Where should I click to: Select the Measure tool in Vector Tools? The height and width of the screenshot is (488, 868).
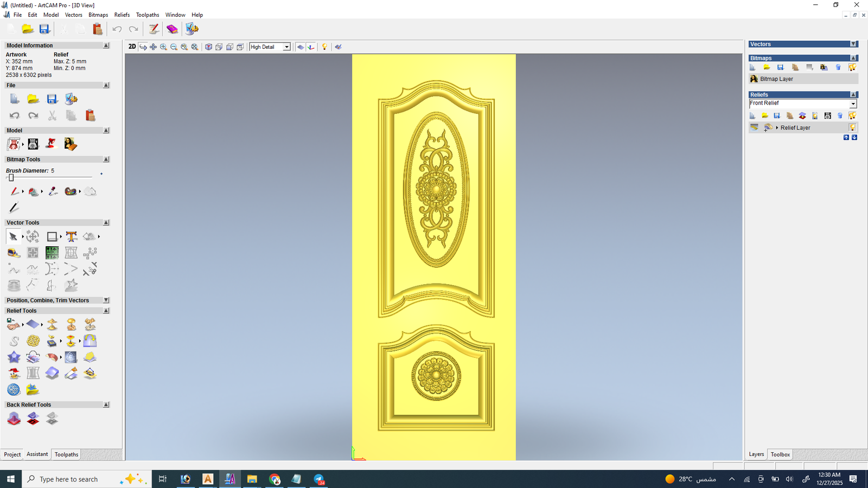(14, 253)
